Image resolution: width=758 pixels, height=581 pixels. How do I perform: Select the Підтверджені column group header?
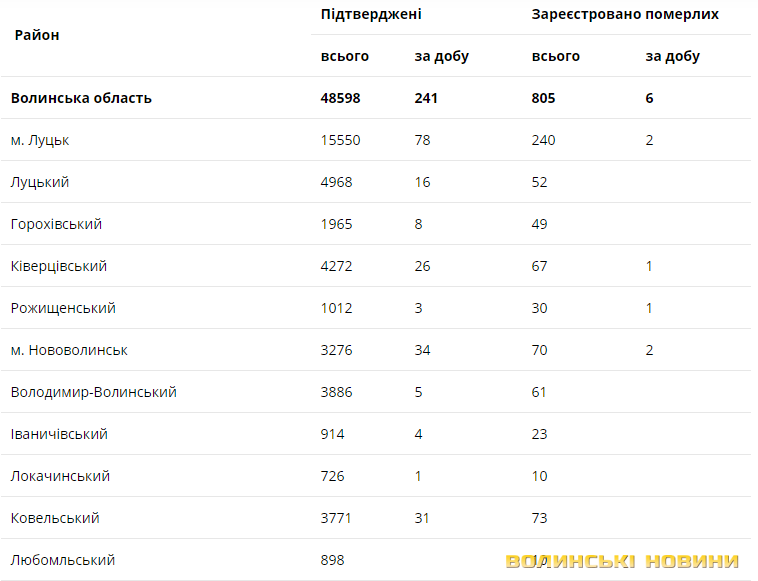[371, 14]
